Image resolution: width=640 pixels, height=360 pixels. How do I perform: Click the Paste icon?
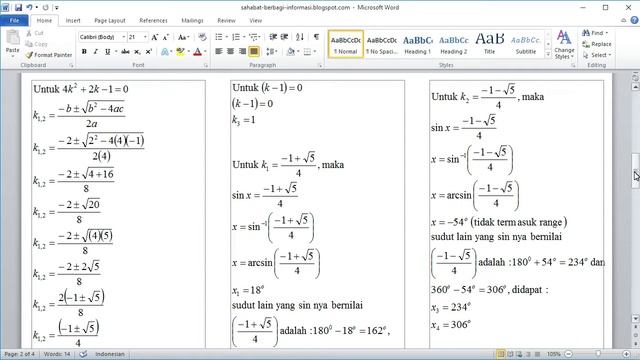[13, 38]
